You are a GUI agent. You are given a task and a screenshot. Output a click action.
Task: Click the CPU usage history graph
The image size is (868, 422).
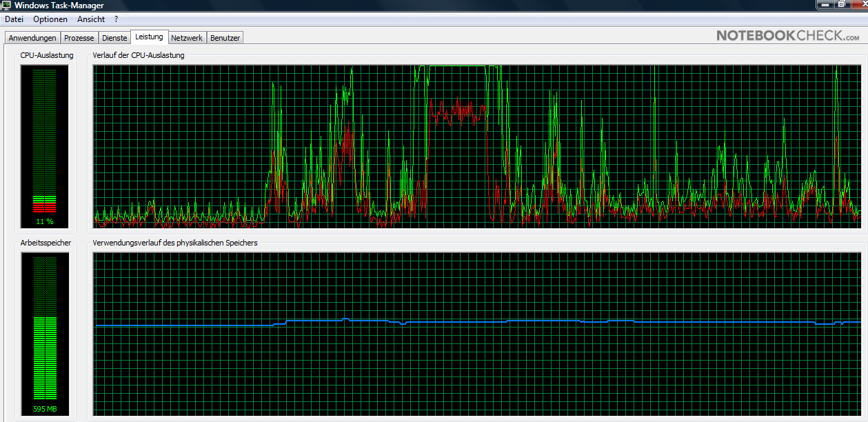pos(478,147)
